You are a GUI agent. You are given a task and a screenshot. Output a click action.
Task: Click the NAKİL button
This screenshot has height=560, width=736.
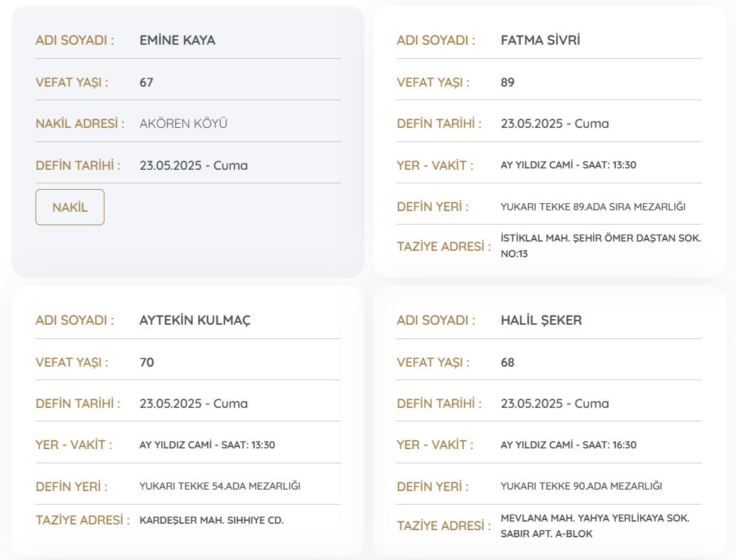point(70,208)
